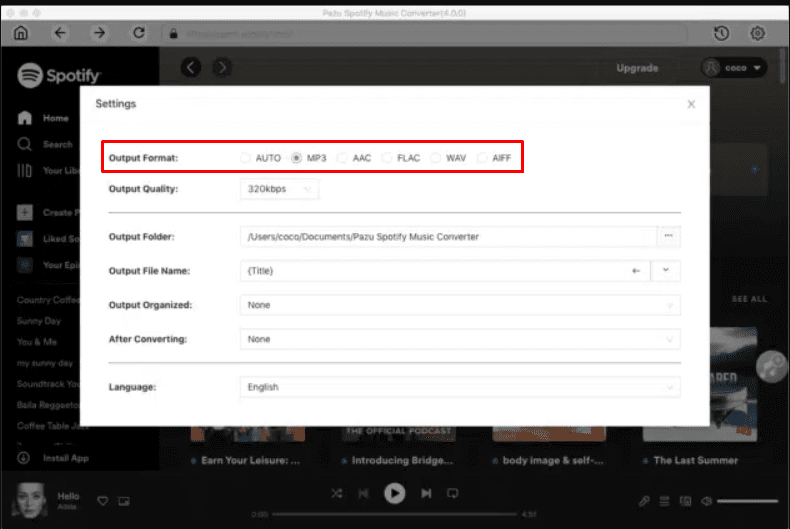Seek on the playback progress bar
Image resolution: width=790 pixels, height=529 pixels.
pos(394,514)
